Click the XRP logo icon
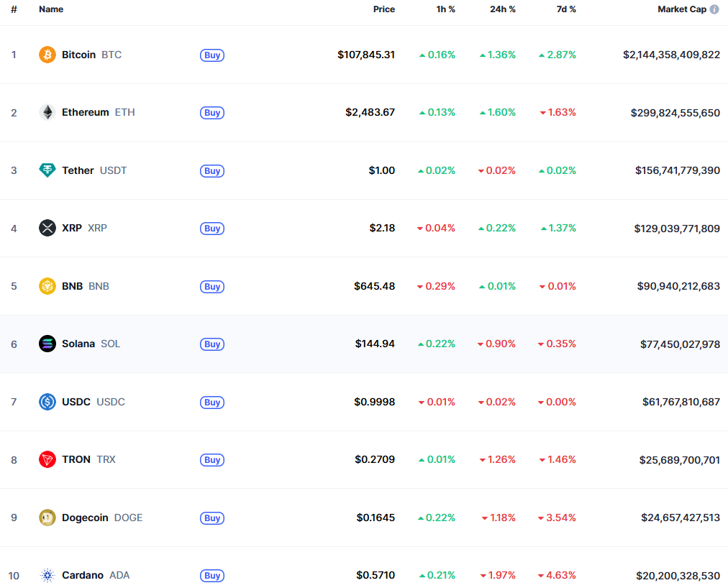 coord(47,228)
